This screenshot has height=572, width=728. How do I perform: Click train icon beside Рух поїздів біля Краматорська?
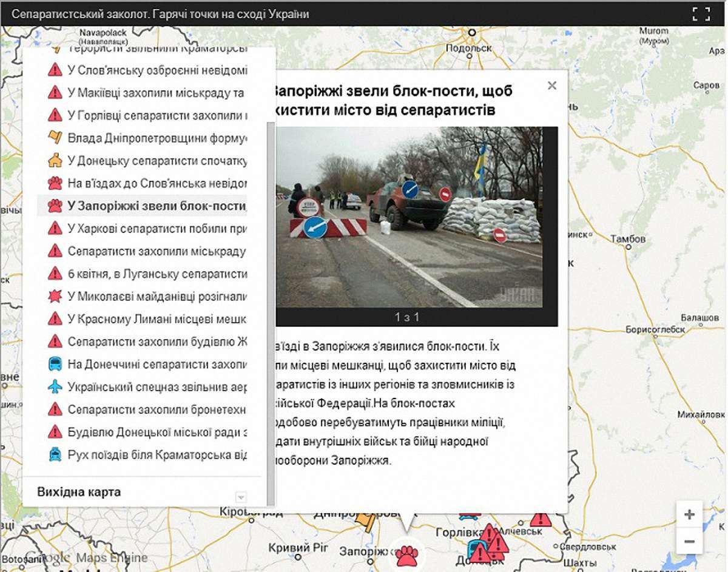coord(55,454)
